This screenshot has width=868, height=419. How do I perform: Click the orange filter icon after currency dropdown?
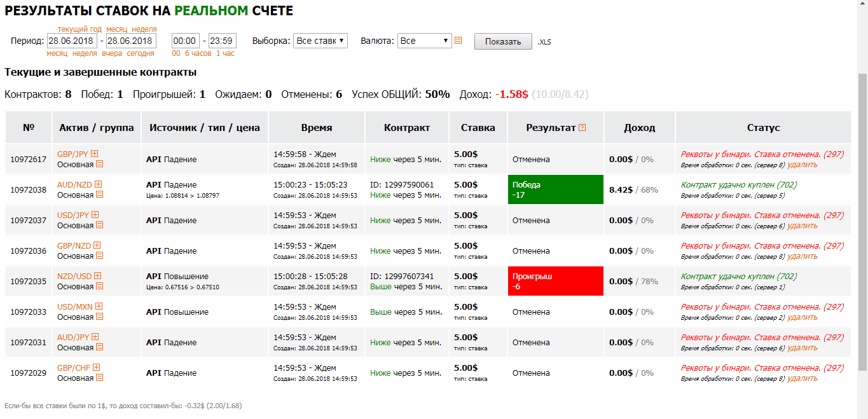click(x=458, y=41)
